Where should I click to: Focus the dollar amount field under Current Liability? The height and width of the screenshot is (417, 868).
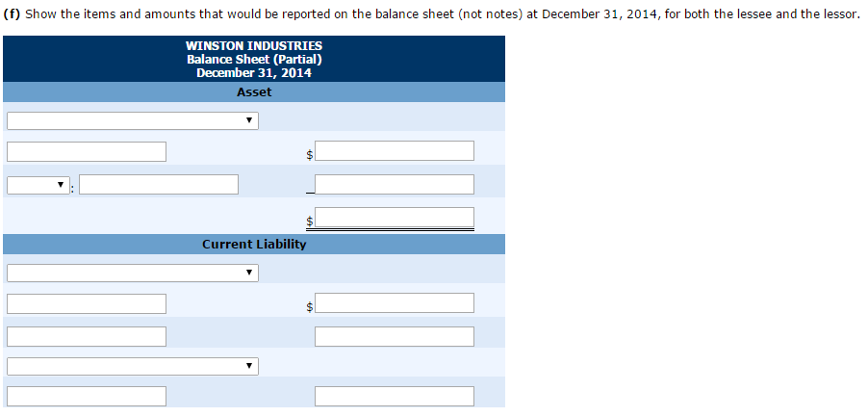coord(395,303)
